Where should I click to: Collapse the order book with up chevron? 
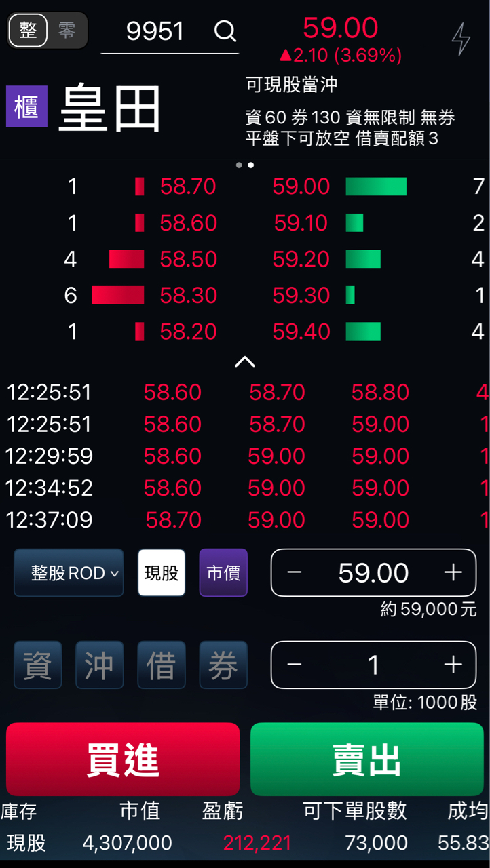coord(245,362)
